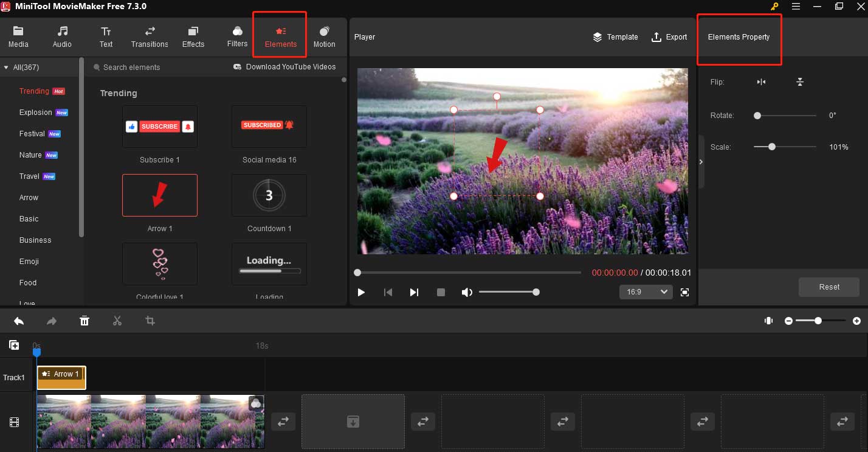Click the key upgrade icon
868x452 pixels.
[774, 6]
